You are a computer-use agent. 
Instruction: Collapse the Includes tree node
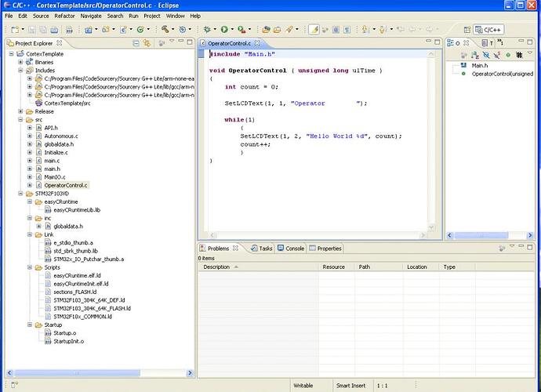[20, 71]
